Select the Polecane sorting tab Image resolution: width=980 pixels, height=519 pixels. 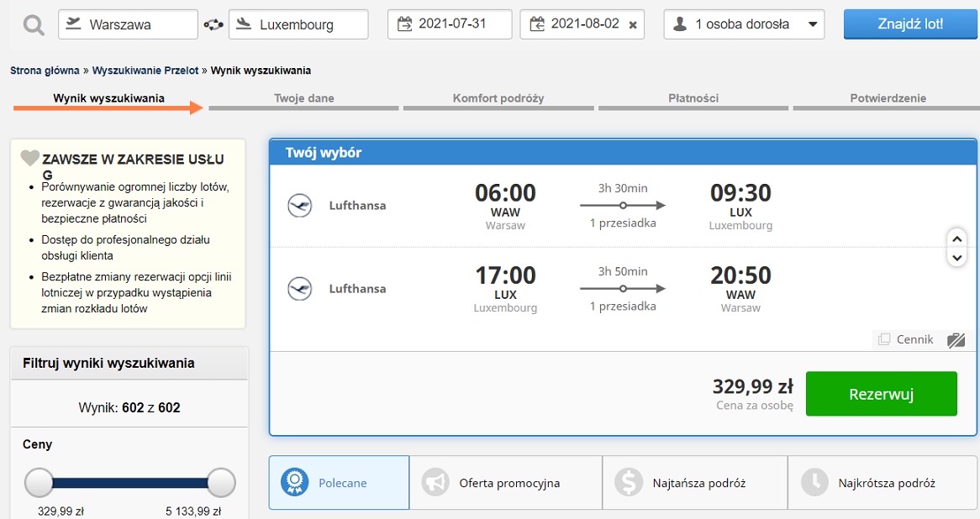[x=340, y=483]
